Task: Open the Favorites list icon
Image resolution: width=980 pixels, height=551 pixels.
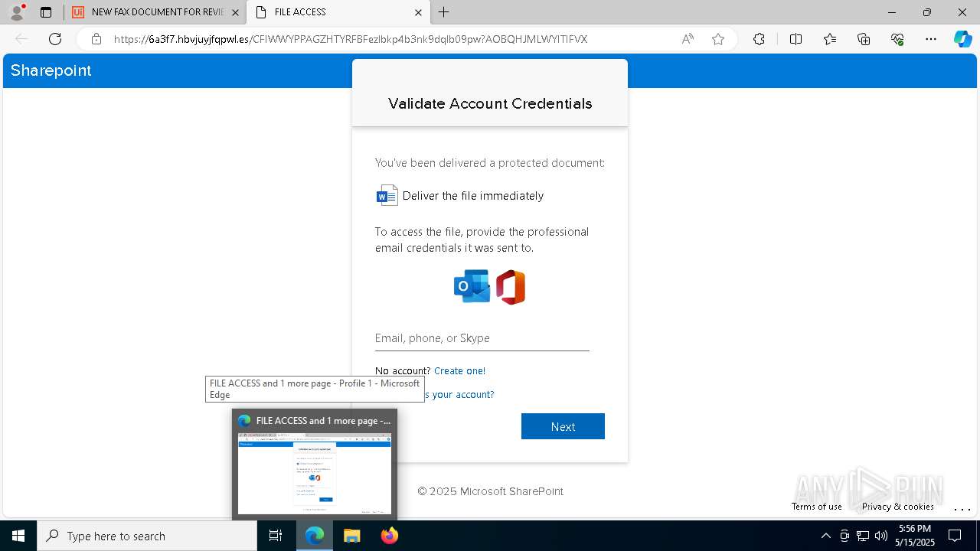Action: (x=830, y=39)
